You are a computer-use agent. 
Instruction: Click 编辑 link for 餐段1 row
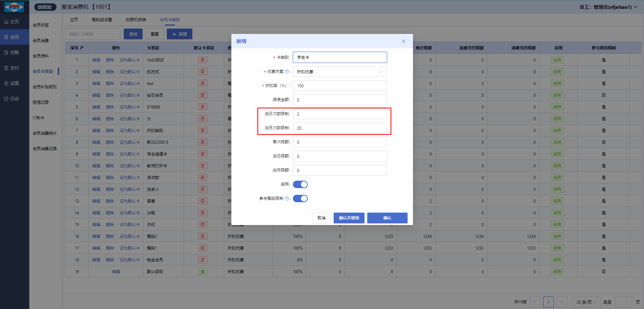pyautogui.click(x=96, y=248)
